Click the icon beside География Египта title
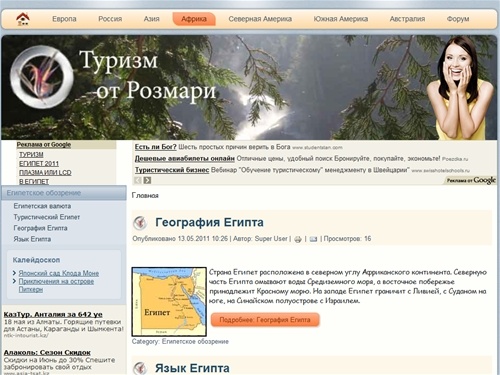 (x=140, y=223)
